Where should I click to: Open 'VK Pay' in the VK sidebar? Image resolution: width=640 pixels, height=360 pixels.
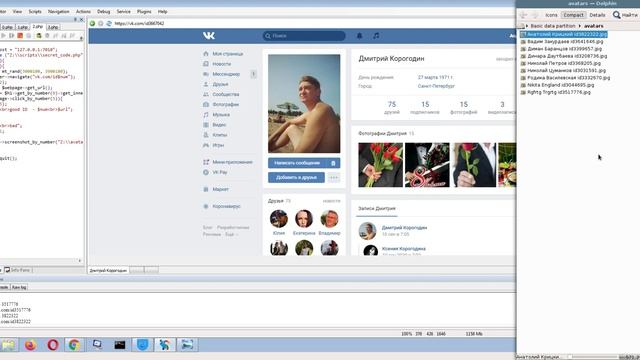215,172
